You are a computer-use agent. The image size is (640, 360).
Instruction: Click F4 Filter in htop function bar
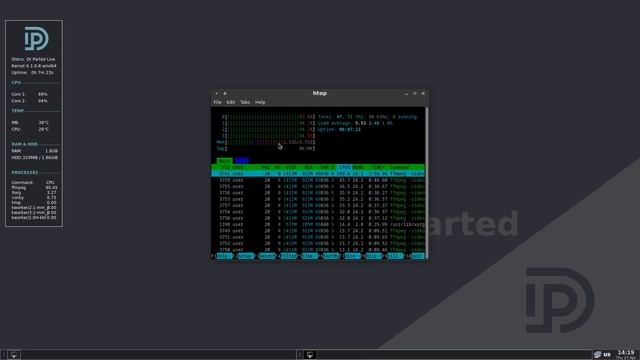point(287,256)
